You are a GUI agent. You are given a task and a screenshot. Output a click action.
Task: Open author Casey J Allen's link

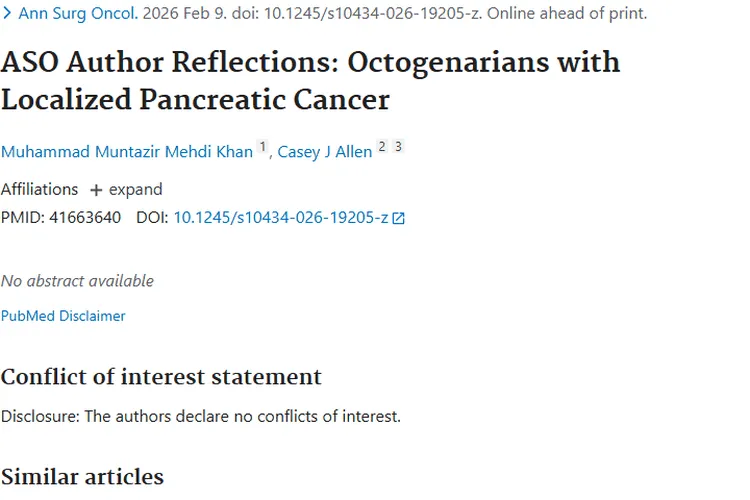point(324,152)
